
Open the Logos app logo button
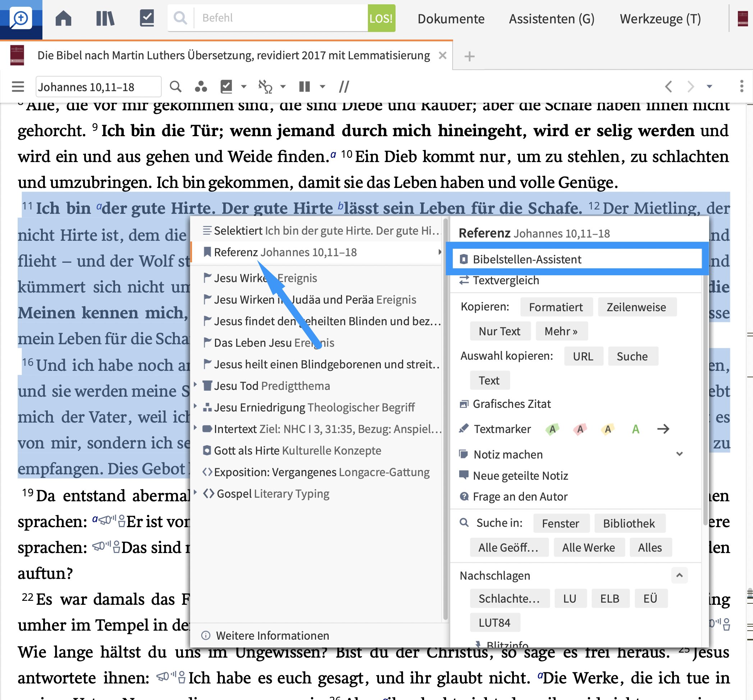pos(21,19)
